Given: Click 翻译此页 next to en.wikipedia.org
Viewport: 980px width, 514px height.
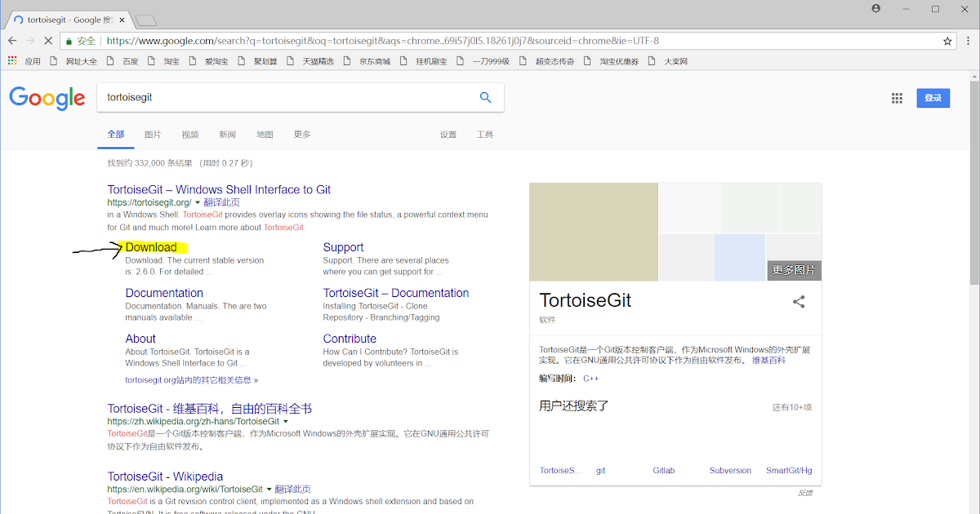Looking at the screenshot, I should point(292,490).
